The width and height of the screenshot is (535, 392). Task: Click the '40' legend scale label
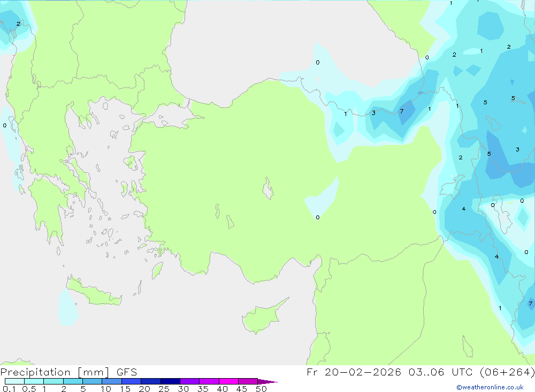(x=222, y=389)
